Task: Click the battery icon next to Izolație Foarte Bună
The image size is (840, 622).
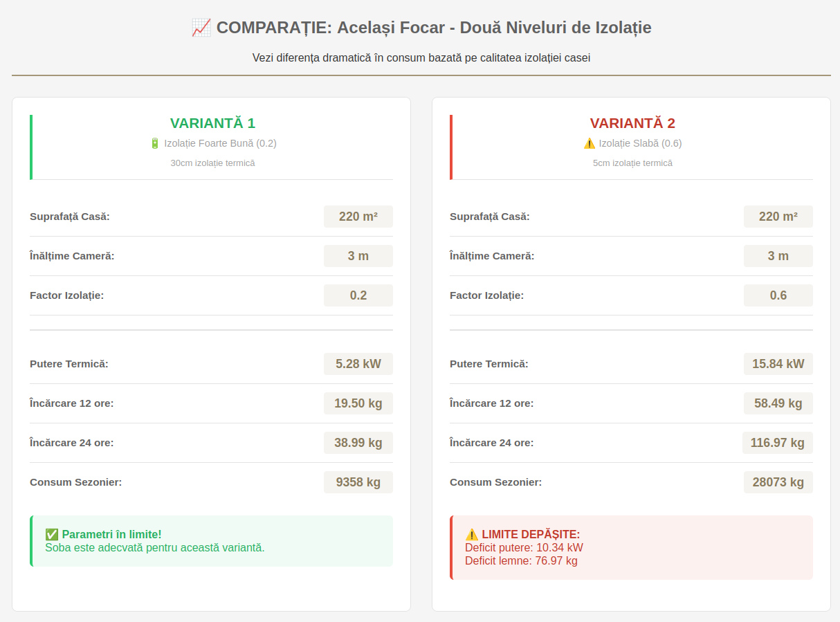Action: (155, 143)
